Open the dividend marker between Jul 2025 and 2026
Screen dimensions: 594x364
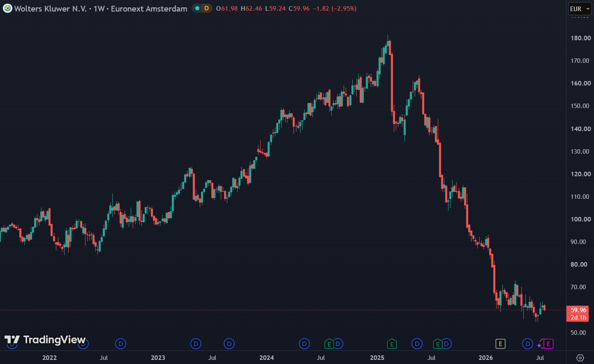(446, 343)
